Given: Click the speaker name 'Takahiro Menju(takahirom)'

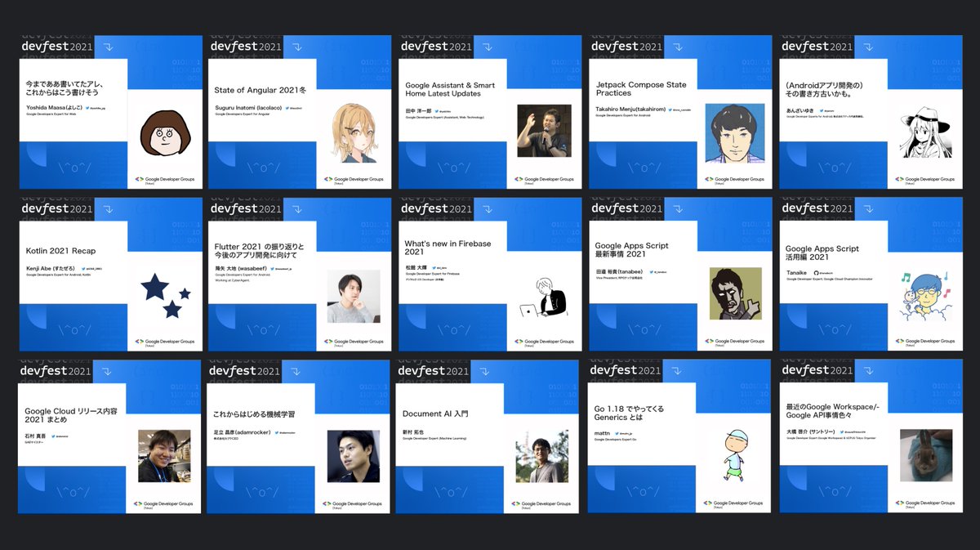Looking at the screenshot, I should point(630,108).
